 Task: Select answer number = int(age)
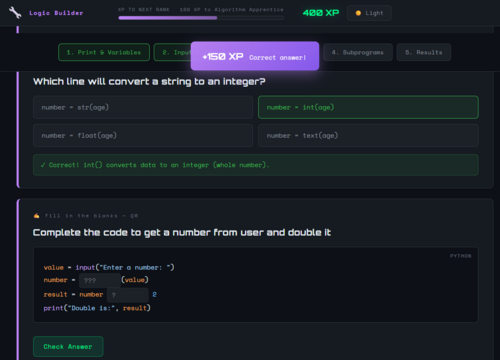pos(368,107)
